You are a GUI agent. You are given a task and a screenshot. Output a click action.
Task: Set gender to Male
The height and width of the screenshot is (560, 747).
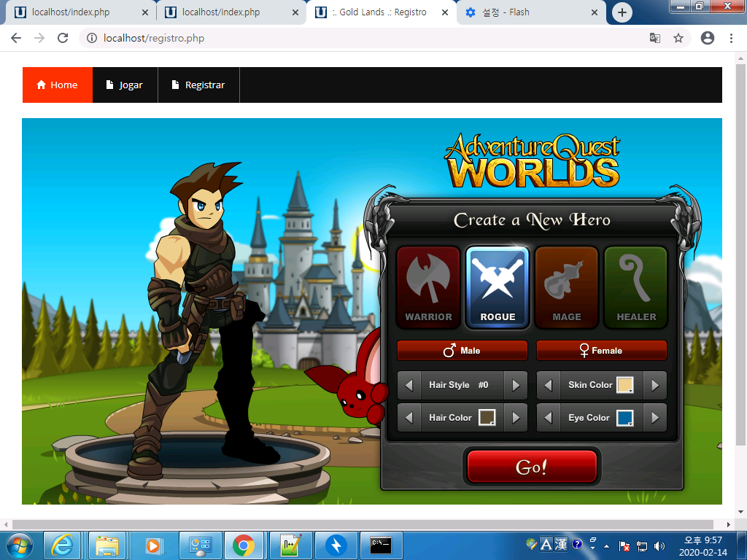tap(462, 351)
